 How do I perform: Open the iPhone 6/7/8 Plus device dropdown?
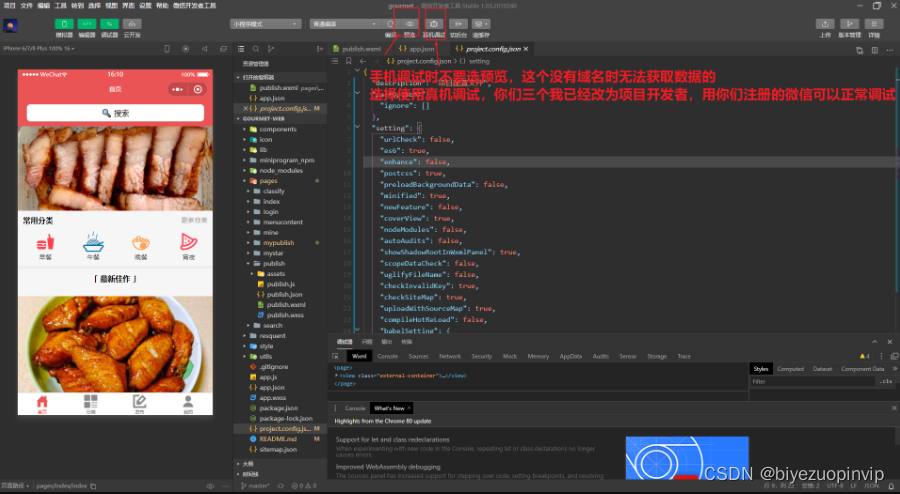[x=39, y=49]
